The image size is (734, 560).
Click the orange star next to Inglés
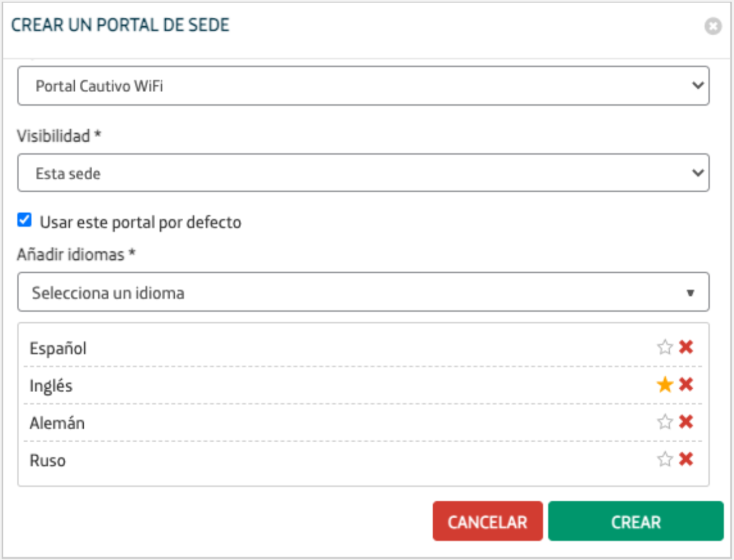tap(665, 385)
